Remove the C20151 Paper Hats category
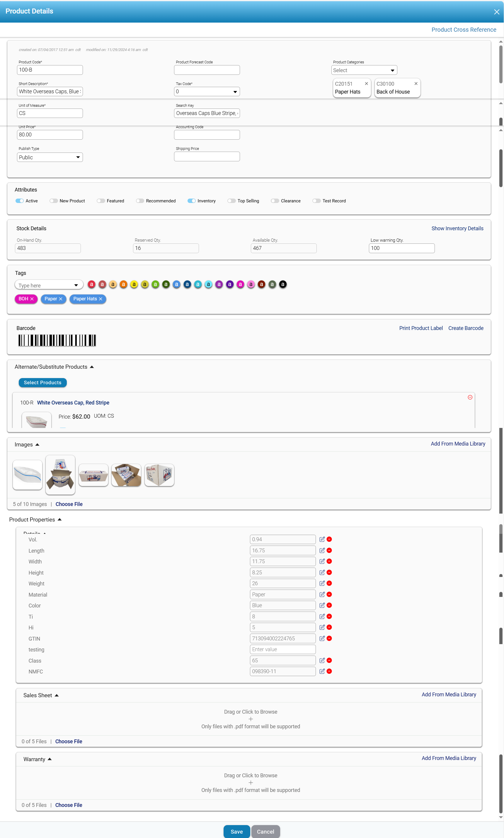 (x=366, y=84)
